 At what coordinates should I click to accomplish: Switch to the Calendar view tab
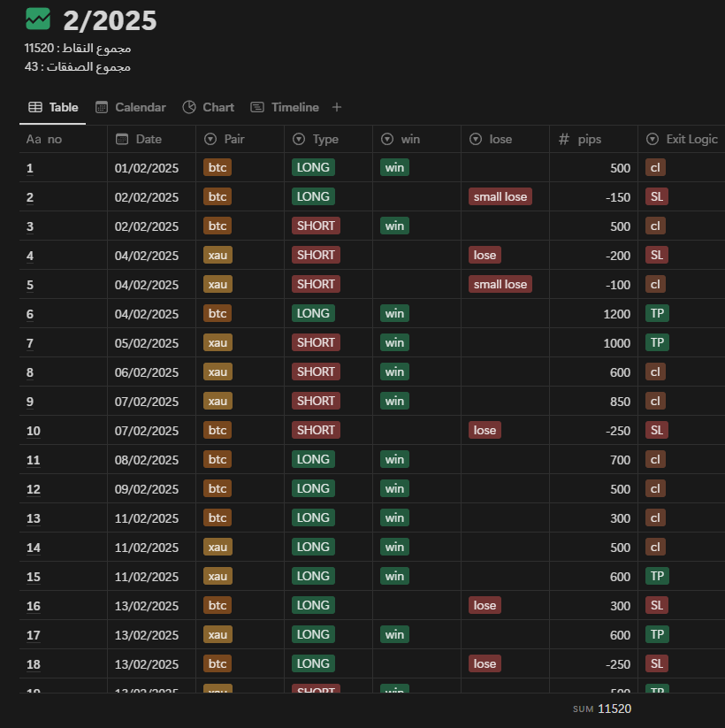(130, 107)
